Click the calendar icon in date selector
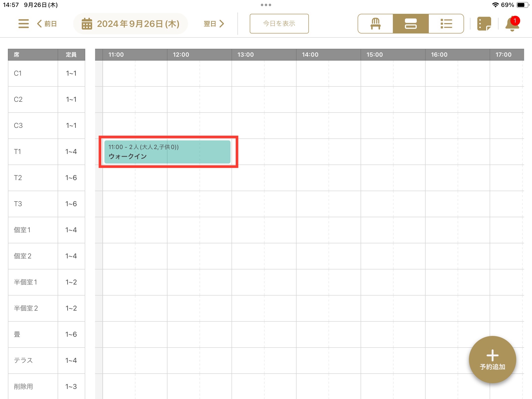Viewport: 532px width, 399px height. click(x=87, y=24)
